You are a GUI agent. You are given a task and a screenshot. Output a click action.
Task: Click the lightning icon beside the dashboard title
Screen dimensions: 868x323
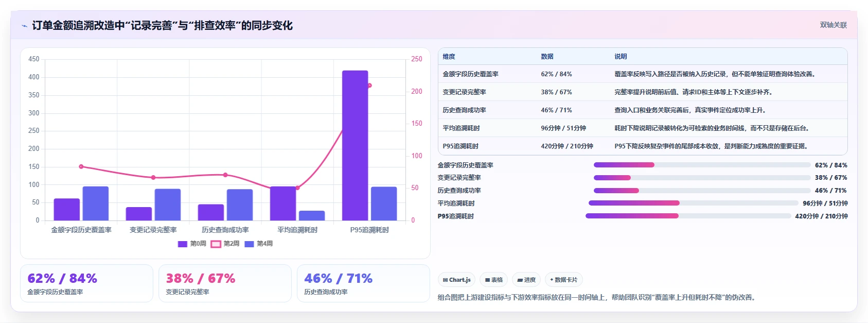24,25
